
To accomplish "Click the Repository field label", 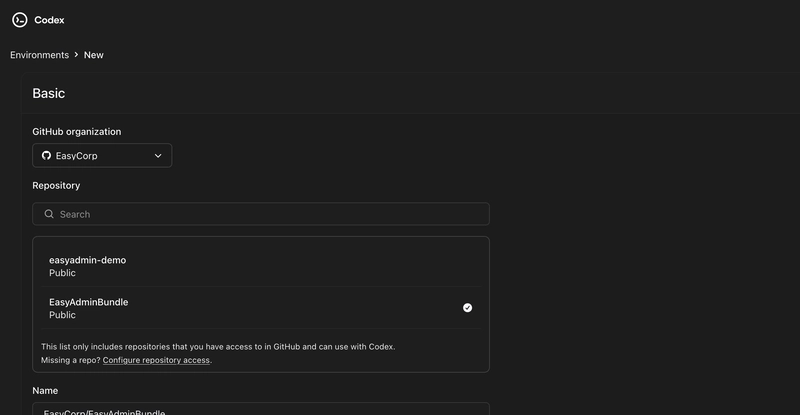I will (x=56, y=185).
